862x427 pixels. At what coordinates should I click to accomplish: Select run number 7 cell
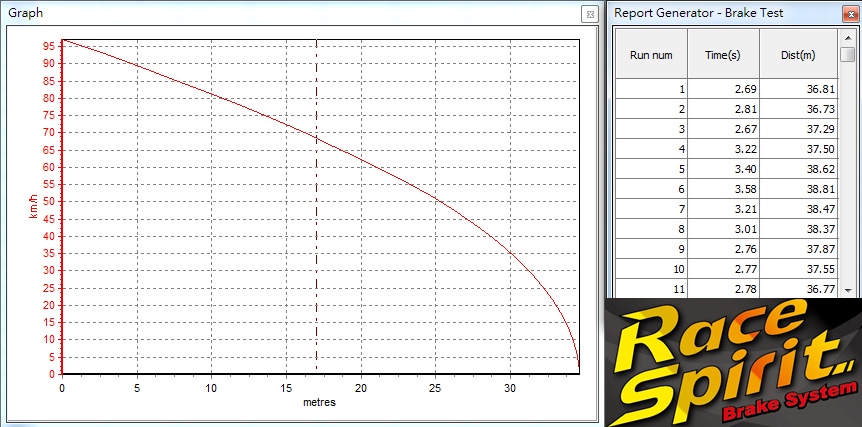tap(651, 209)
